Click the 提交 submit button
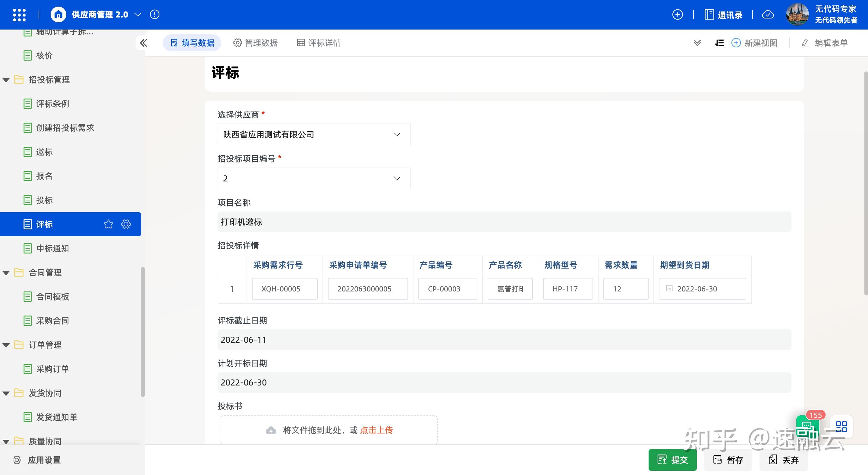The height and width of the screenshot is (475, 868). [673, 460]
